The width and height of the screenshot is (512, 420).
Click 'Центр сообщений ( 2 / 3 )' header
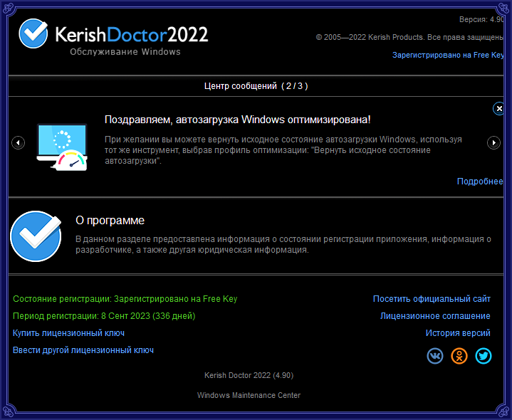click(256, 86)
